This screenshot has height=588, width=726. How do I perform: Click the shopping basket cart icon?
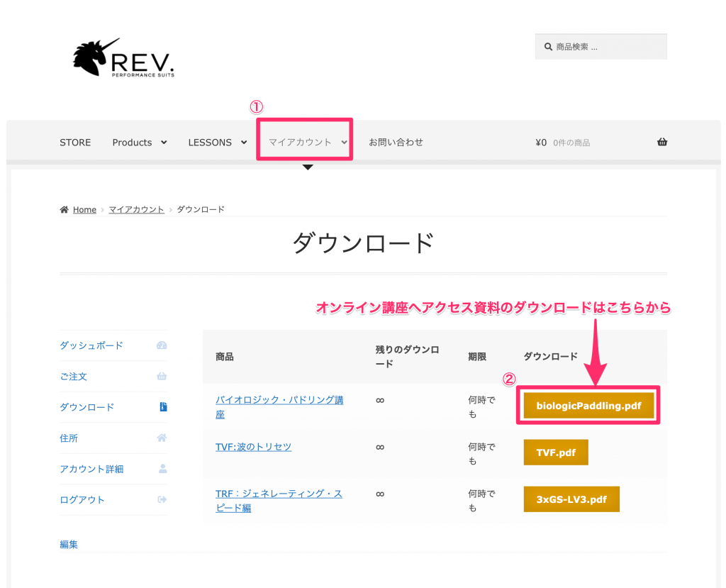pyautogui.click(x=662, y=142)
